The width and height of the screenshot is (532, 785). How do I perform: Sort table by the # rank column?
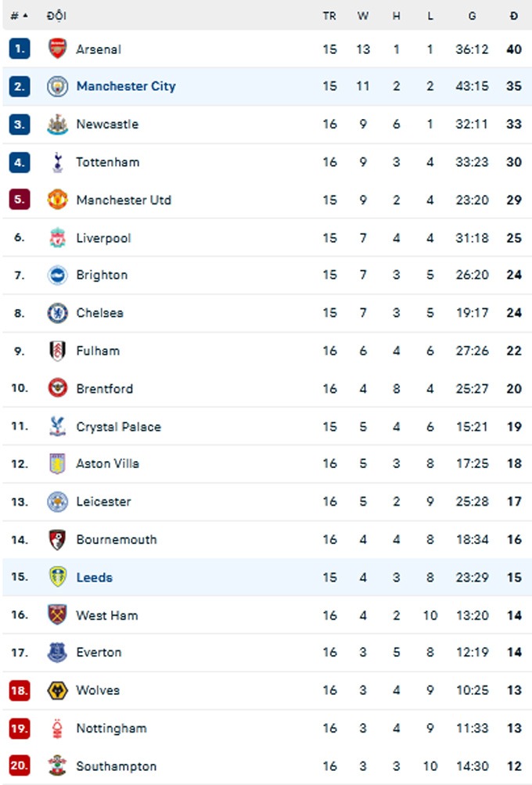coord(19,15)
